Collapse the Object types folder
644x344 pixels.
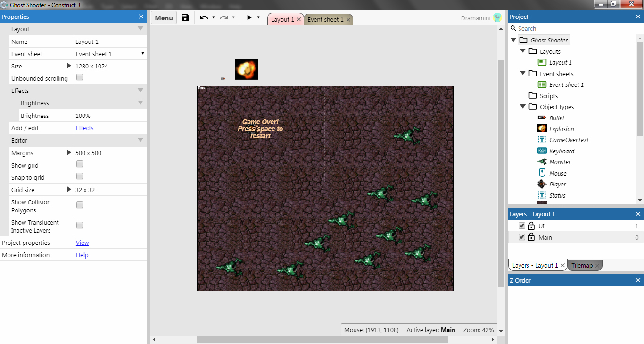coord(523,107)
